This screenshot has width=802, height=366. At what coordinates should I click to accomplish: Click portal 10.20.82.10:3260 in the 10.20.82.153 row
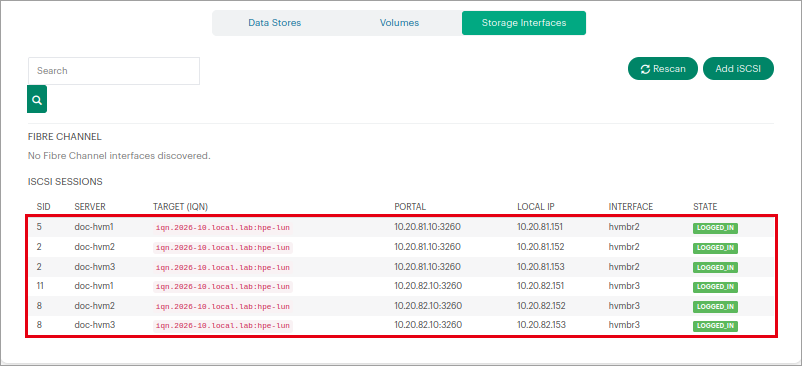tap(428, 325)
